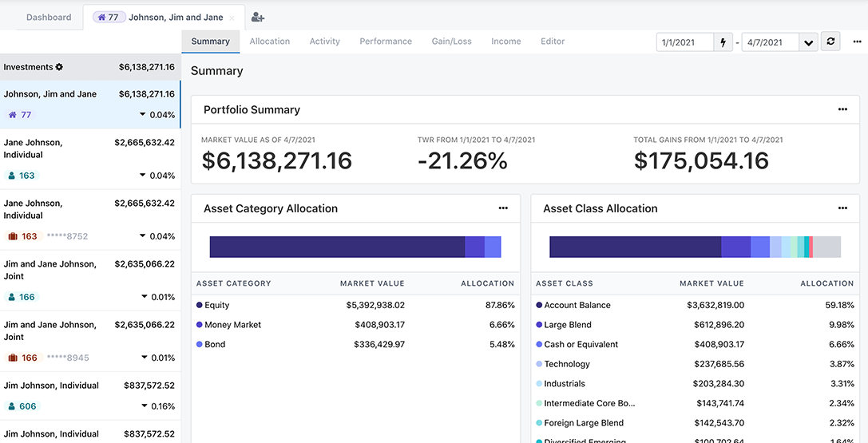The image size is (868, 443).
Task: Switch to the Dashboard tab
Action: coord(49,17)
